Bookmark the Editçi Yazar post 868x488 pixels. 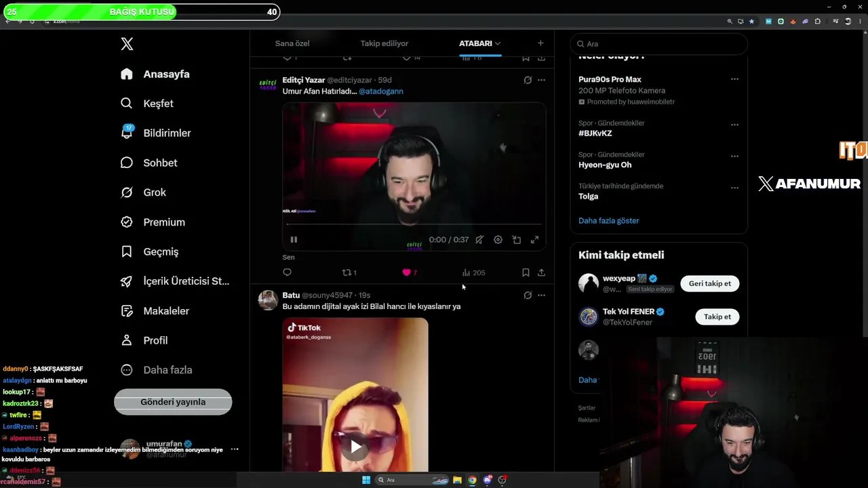526,272
